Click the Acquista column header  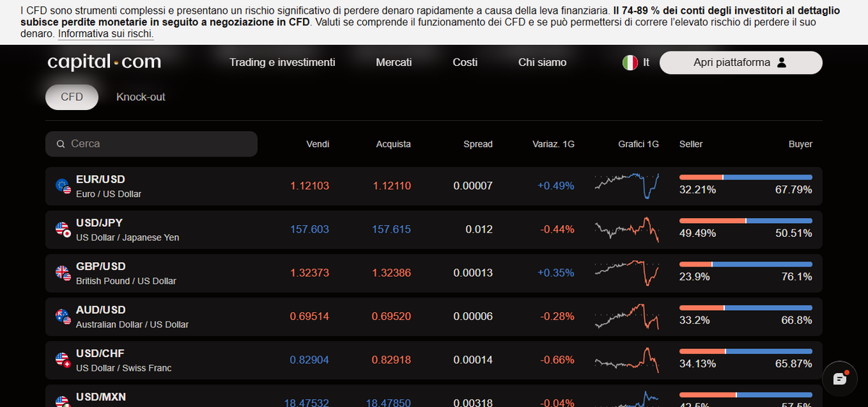pos(393,144)
